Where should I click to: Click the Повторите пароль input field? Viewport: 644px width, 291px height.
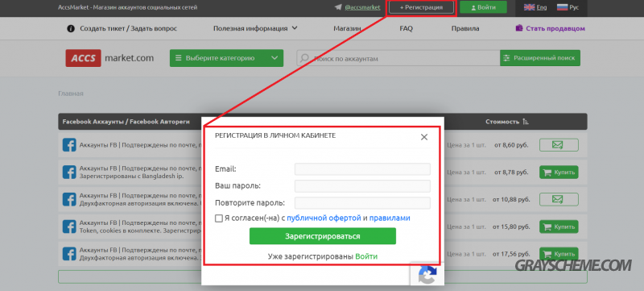pyautogui.click(x=362, y=203)
